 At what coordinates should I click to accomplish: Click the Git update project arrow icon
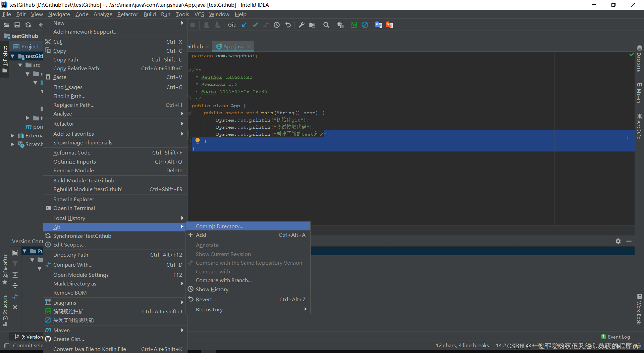(x=244, y=25)
